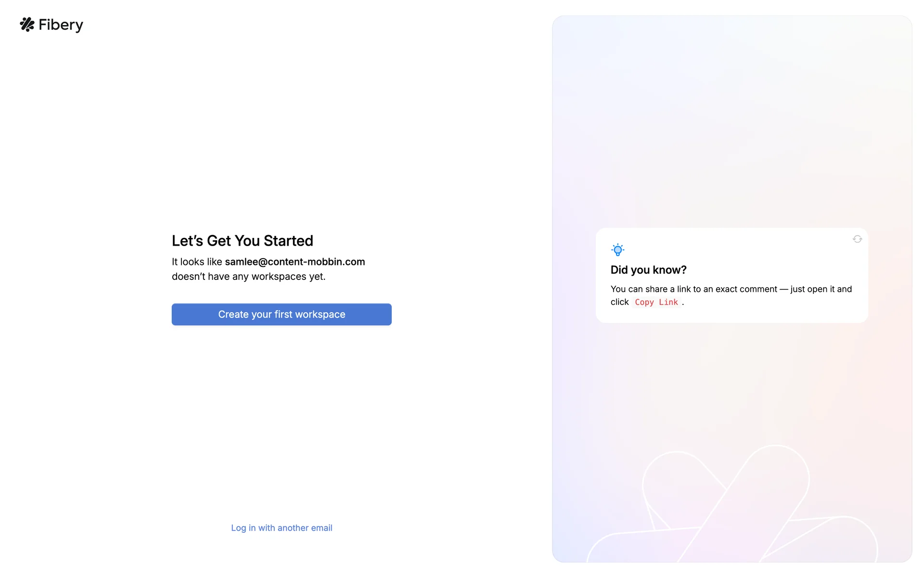Viewport: 924px width, 578px height.
Task: Click "just open it and" tip text
Action: click(821, 289)
